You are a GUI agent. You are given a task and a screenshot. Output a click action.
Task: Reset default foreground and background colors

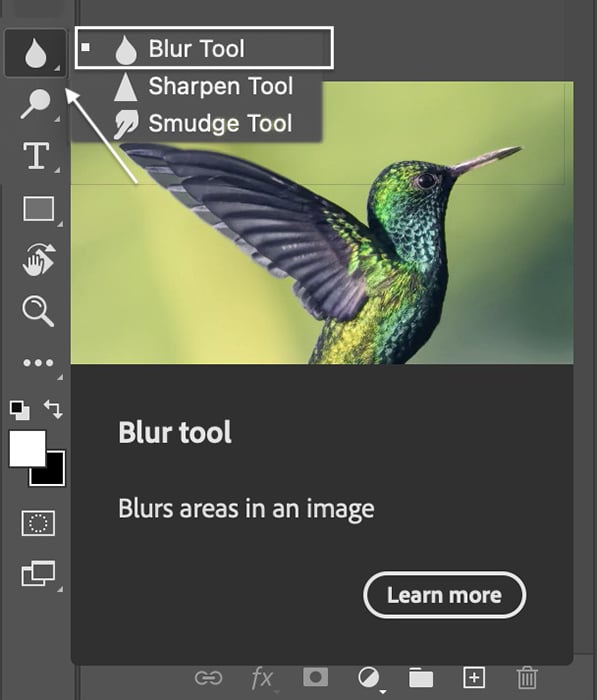tap(20, 410)
